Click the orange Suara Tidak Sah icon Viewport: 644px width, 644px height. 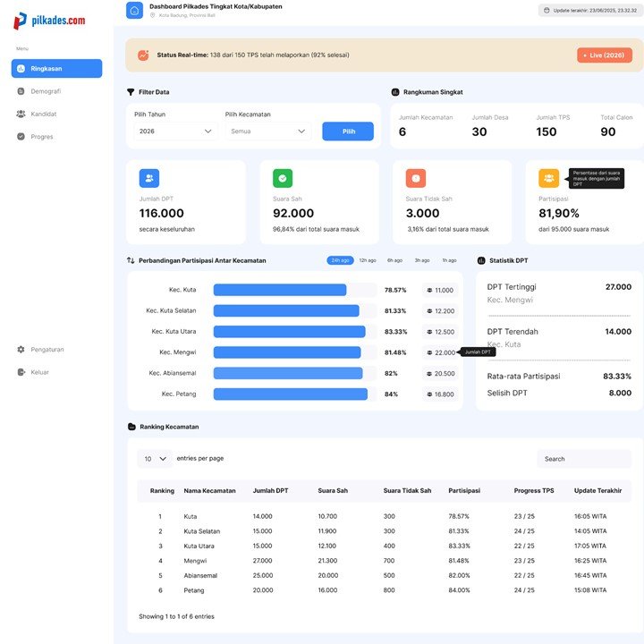(x=415, y=178)
